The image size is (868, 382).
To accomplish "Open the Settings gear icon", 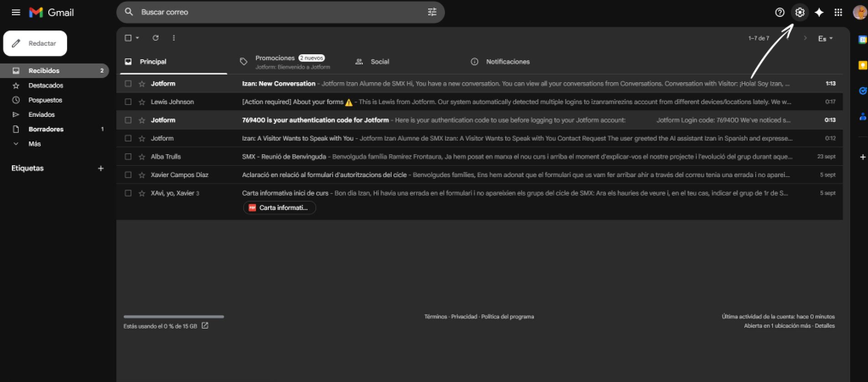I will click(798, 12).
